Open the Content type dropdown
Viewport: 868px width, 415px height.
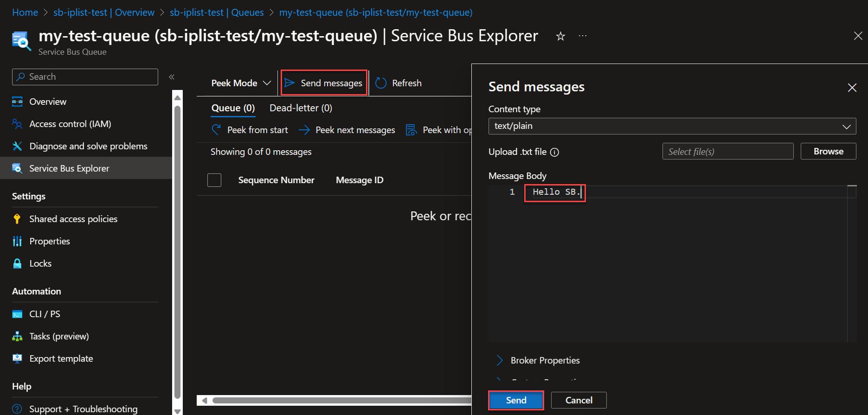[672, 126]
